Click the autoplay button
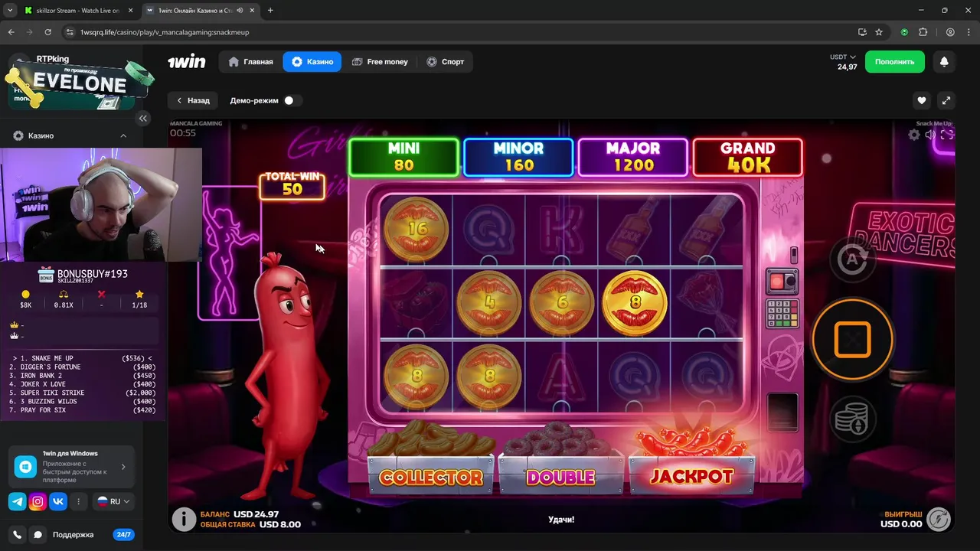 [x=852, y=259]
